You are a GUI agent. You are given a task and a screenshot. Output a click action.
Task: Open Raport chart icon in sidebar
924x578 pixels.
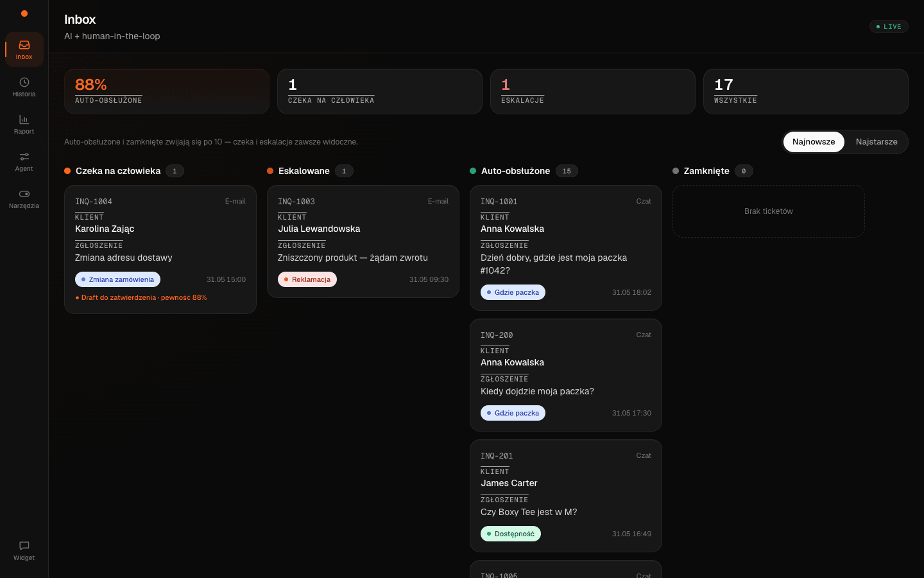click(24, 124)
